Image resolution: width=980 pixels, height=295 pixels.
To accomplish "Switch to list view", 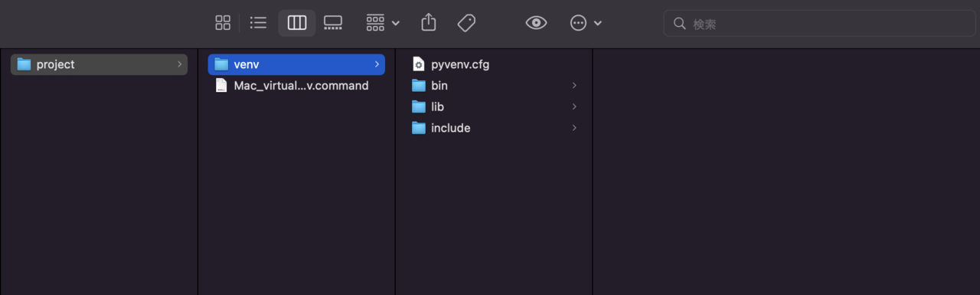I will [259, 23].
